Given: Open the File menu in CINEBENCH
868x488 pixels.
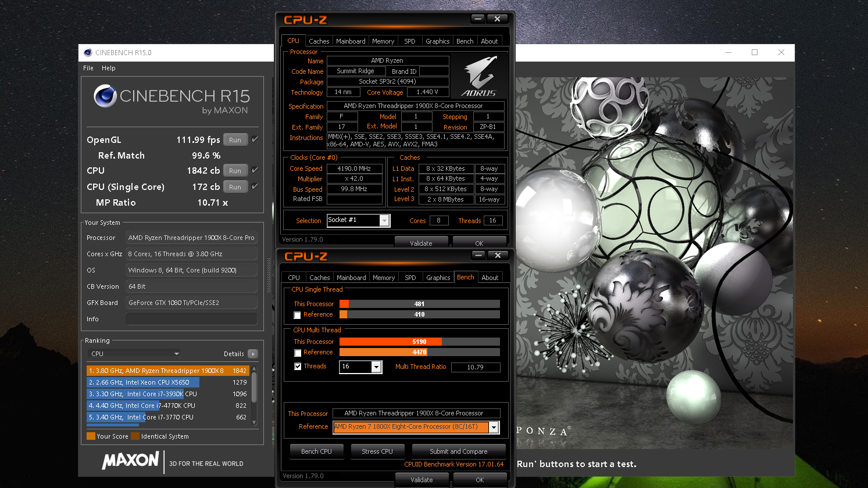Looking at the screenshot, I should (x=88, y=68).
